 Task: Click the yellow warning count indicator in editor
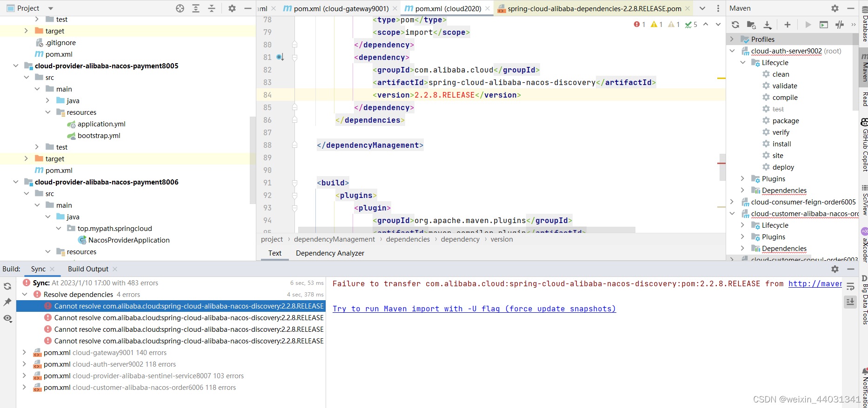656,25
